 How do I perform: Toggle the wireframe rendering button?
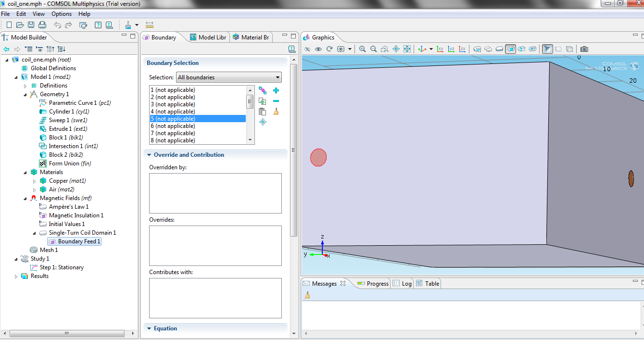pos(569,49)
